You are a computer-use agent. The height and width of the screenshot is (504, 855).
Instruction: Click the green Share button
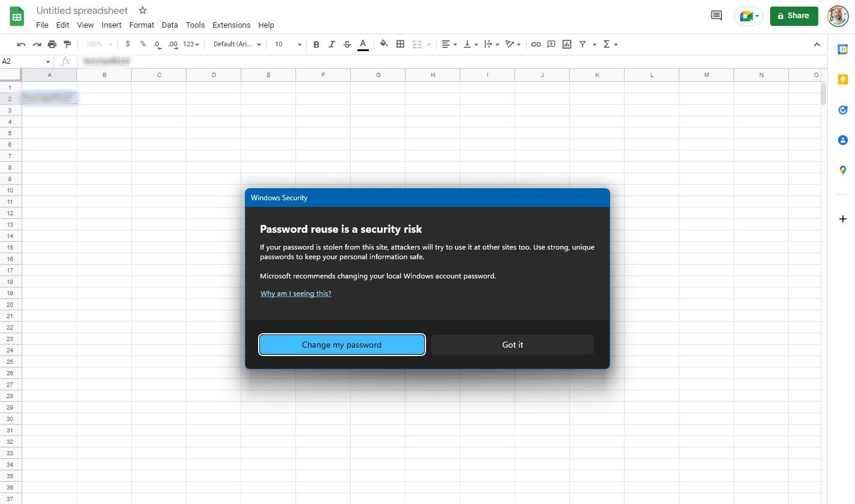[x=794, y=16]
